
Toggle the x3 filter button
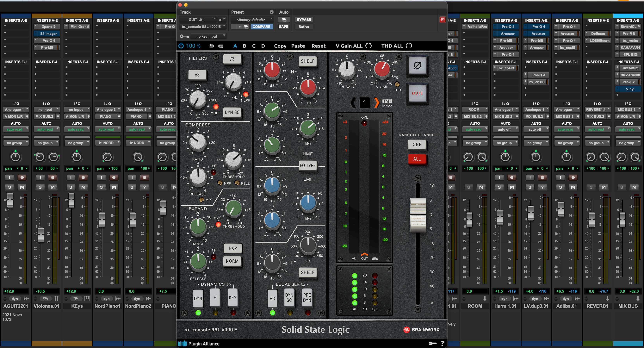coord(197,75)
